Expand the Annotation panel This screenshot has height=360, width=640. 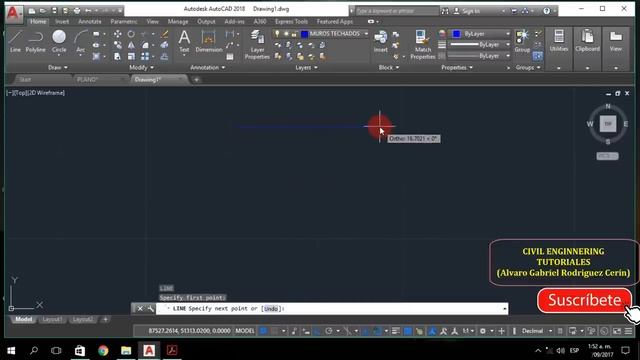click(x=207, y=68)
